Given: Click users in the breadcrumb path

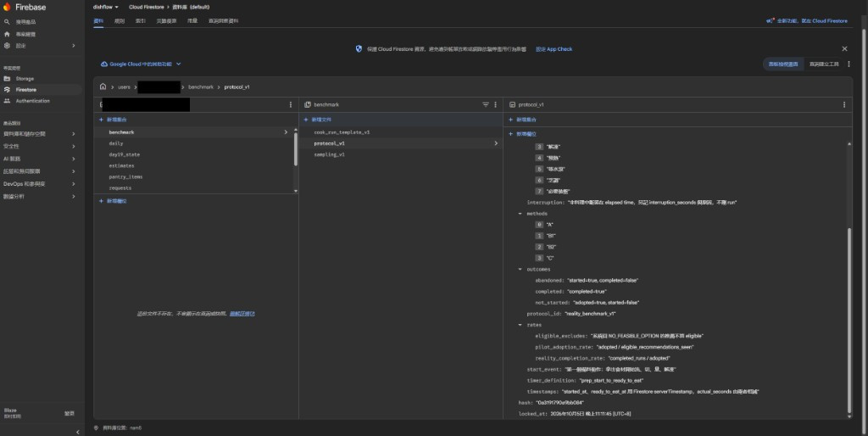Looking at the screenshot, I should [x=124, y=87].
